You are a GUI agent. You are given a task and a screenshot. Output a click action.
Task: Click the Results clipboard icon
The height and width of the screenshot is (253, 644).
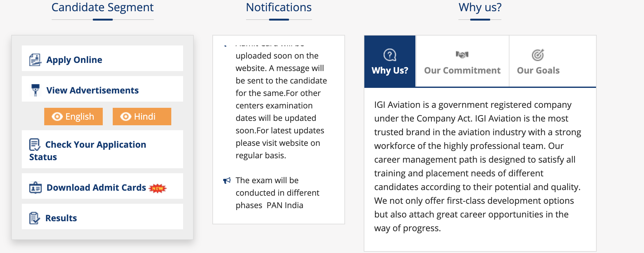coord(35,218)
